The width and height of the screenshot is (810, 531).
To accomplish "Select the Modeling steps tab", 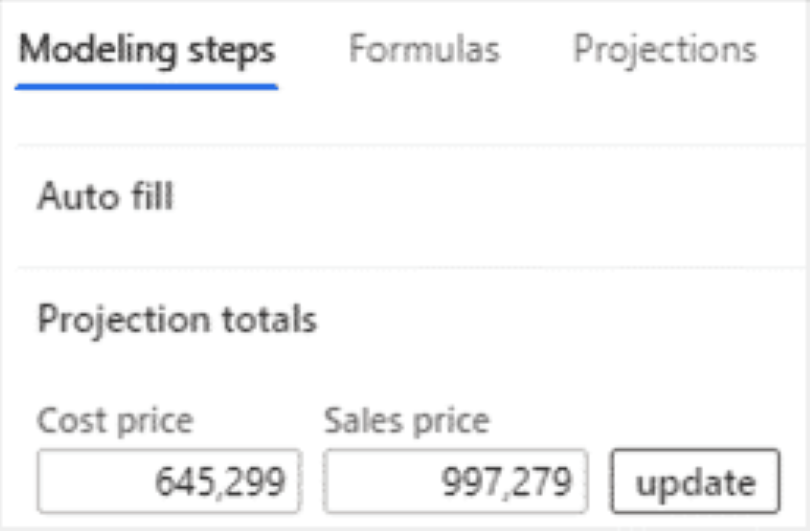I will (x=147, y=50).
